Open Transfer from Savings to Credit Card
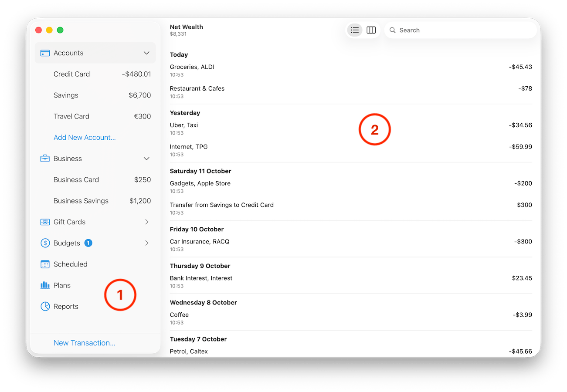The width and height of the screenshot is (567, 392). [351, 209]
